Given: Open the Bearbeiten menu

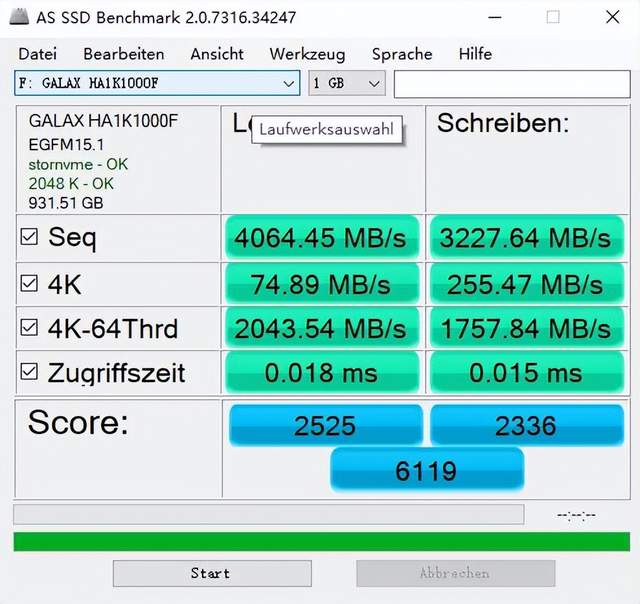Looking at the screenshot, I should pos(124,54).
